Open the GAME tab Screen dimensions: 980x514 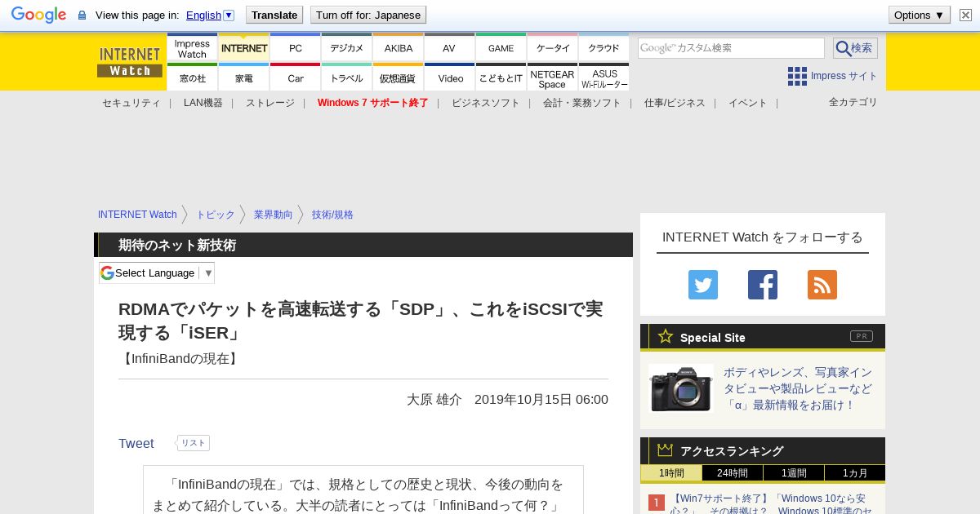coord(501,48)
